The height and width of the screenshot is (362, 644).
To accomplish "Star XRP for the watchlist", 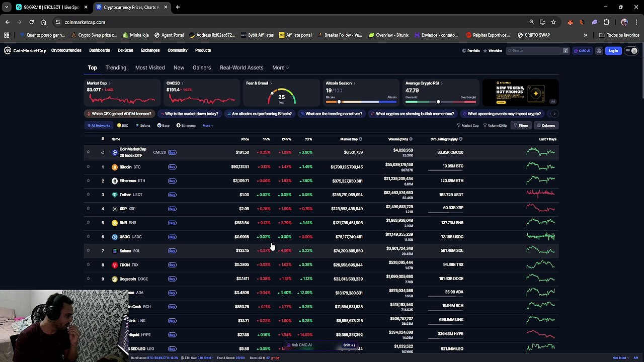I will (x=88, y=208).
